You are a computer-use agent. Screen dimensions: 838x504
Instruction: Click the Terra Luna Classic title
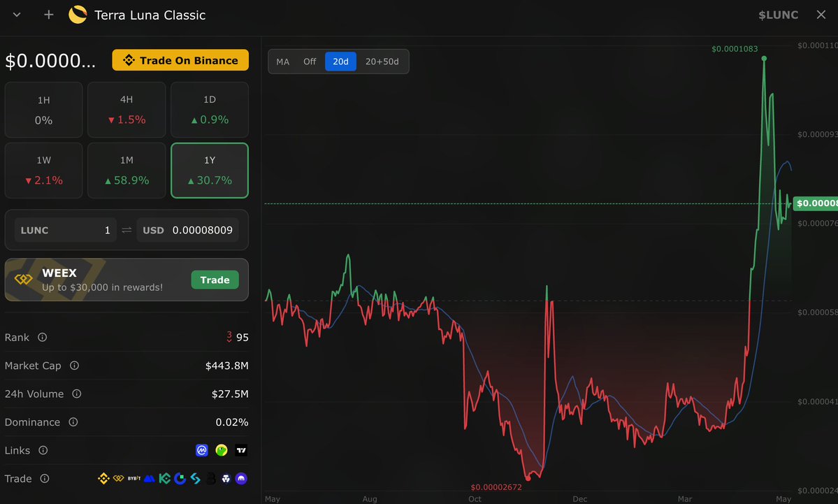pyautogui.click(x=150, y=15)
